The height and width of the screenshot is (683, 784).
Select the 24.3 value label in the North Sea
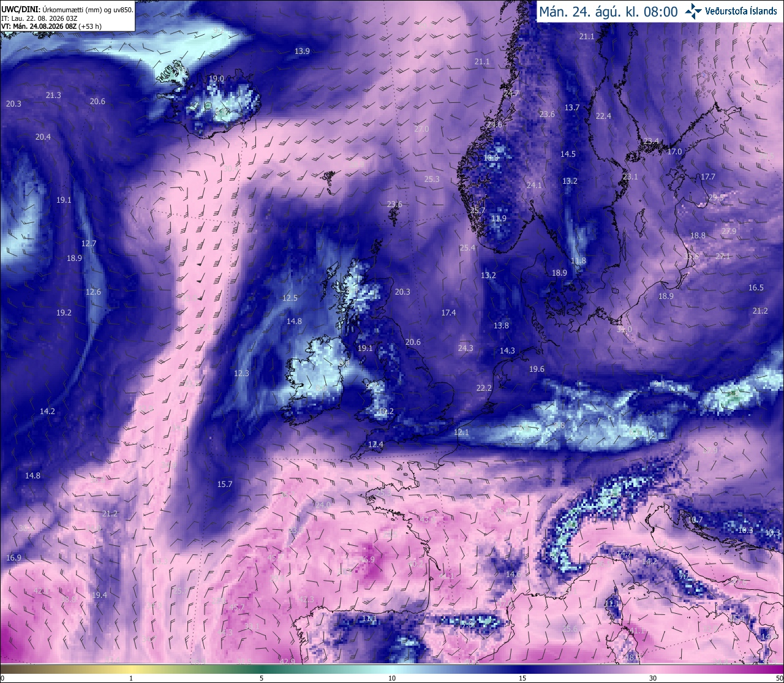tap(466, 349)
